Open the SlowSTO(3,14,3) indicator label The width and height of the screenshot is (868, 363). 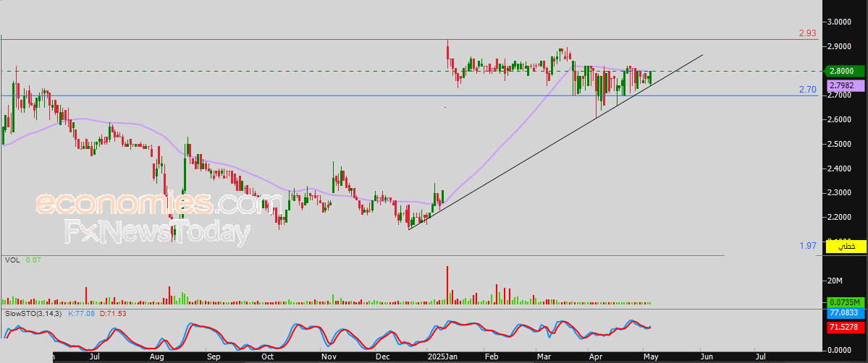coord(33,314)
